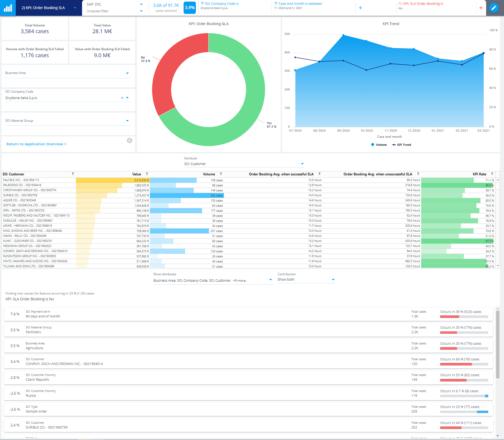Click the Case end month filter icon
Screen dimensions: 504x440
coord(276,3)
